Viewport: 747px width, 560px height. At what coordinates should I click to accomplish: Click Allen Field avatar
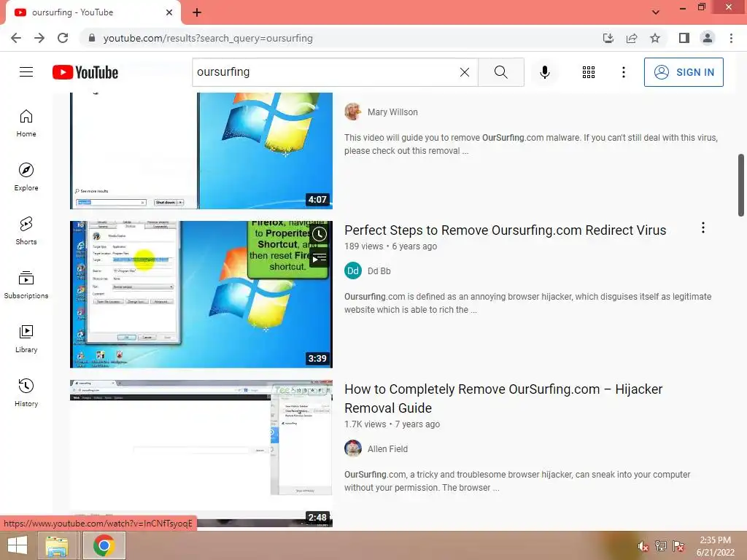coord(353,448)
